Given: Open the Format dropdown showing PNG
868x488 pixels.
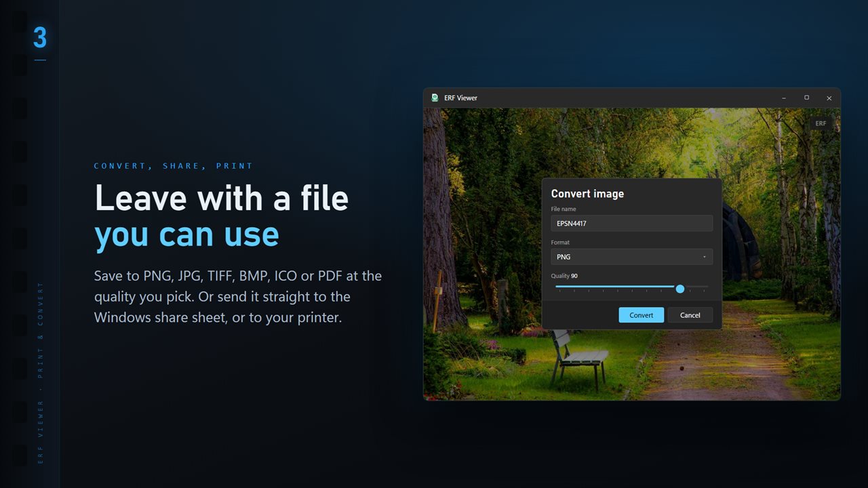Looking at the screenshot, I should (x=631, y=257).
